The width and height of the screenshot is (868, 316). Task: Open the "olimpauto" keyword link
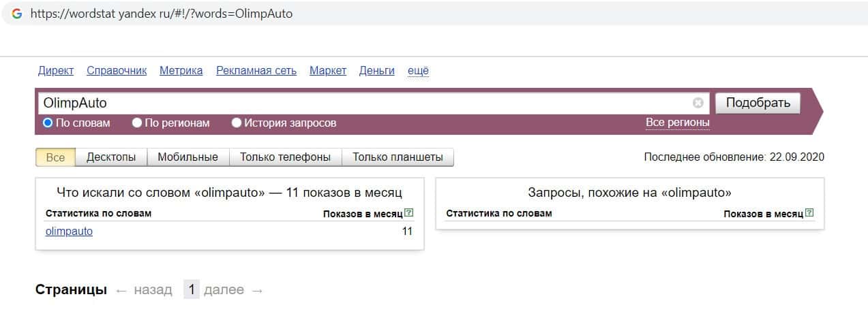(69, 232)
